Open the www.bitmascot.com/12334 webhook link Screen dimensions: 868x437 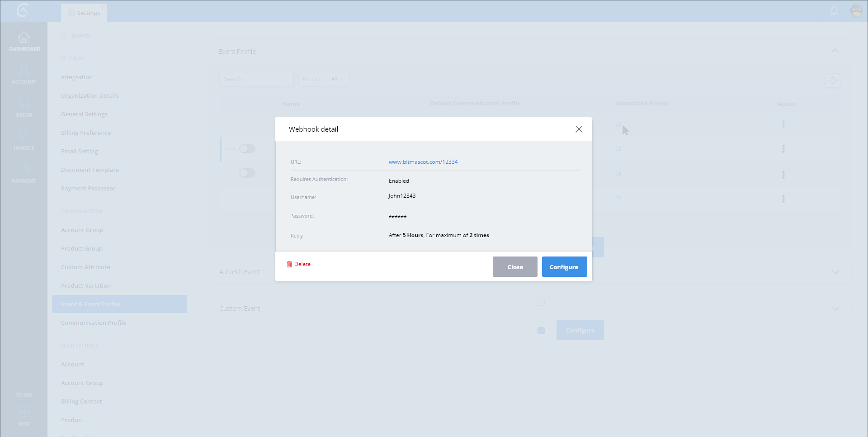click(423, 162)
